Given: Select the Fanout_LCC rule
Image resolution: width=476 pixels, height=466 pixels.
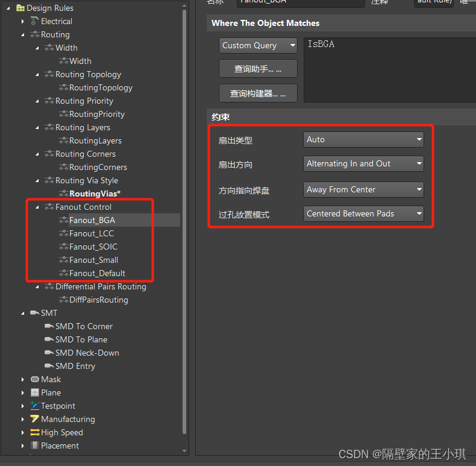Looking at the screenshot, I should click(x=91, y=233).
